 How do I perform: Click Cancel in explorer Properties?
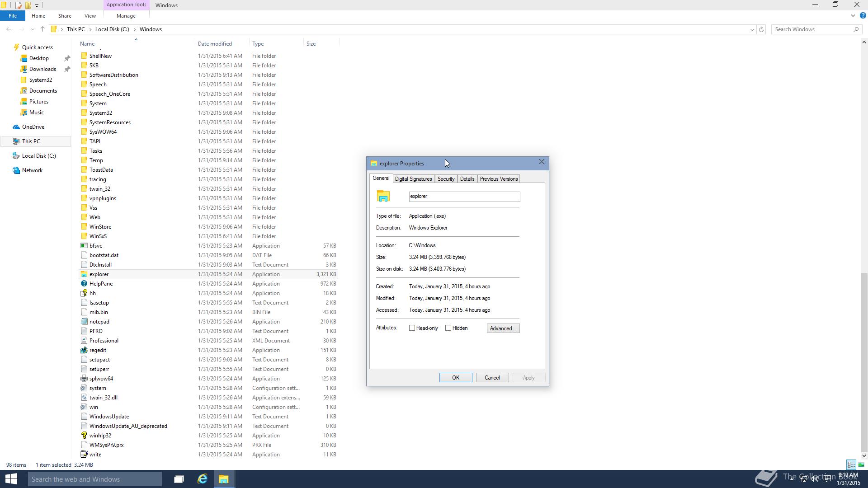coord(492,378)
